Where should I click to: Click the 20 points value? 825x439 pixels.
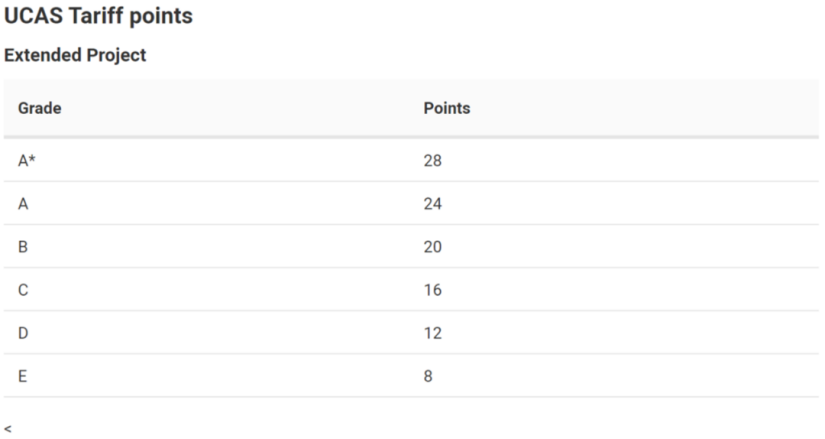click(432, 247)
